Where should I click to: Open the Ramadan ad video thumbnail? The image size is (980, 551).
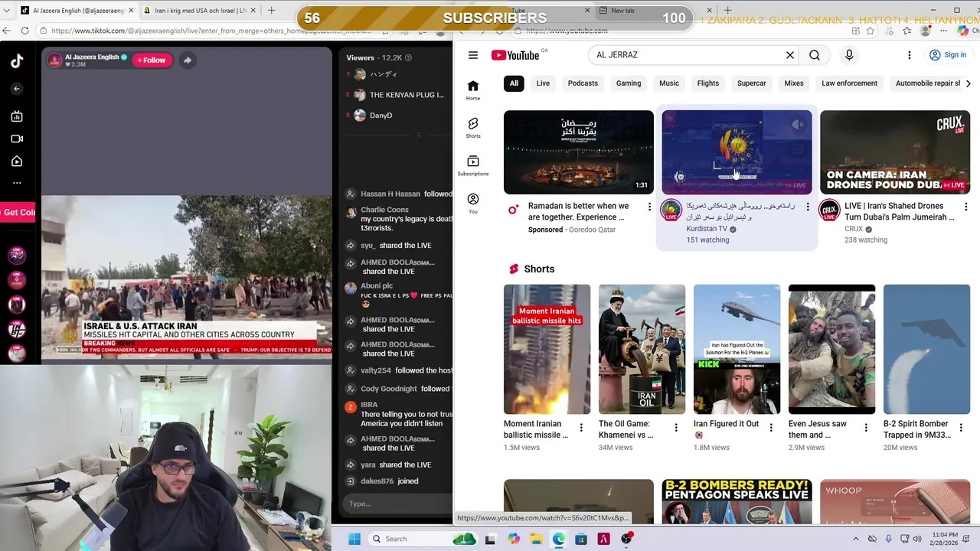pyautogui.click(x=579, y=152)
